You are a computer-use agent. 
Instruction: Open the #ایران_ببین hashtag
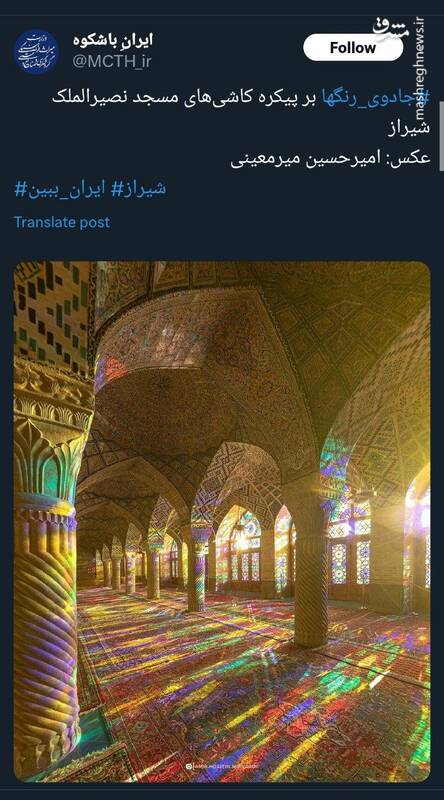[x=60, y=189]
